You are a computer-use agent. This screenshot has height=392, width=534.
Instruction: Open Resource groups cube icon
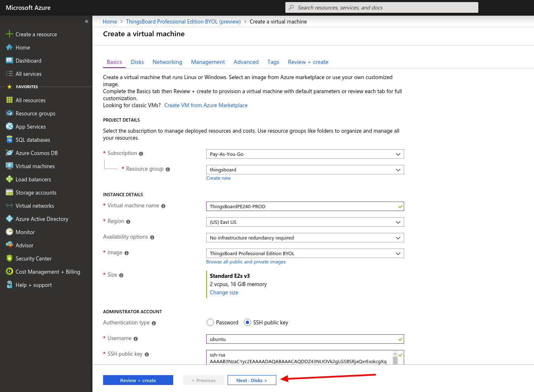click(9, 113)
